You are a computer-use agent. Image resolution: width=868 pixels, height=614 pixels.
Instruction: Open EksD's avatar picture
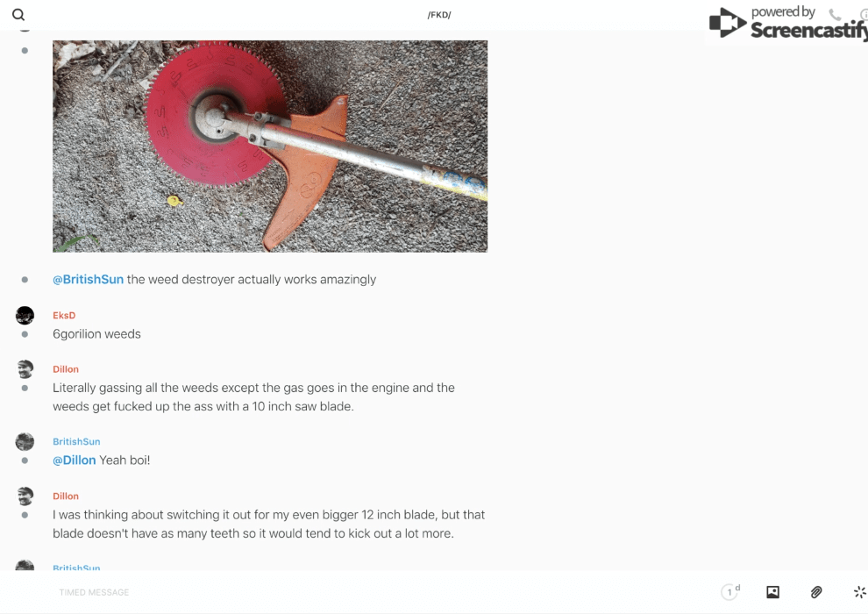tap(25, 315)
